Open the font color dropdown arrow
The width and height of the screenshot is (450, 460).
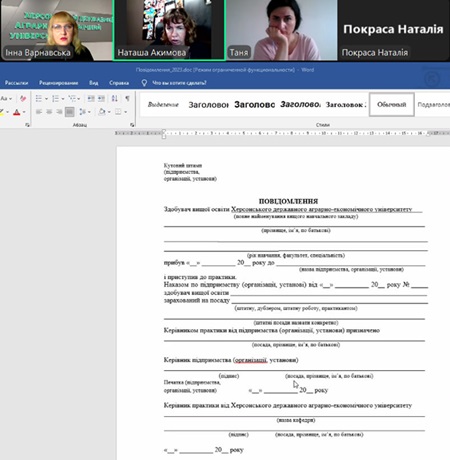(x=24, y=112)
